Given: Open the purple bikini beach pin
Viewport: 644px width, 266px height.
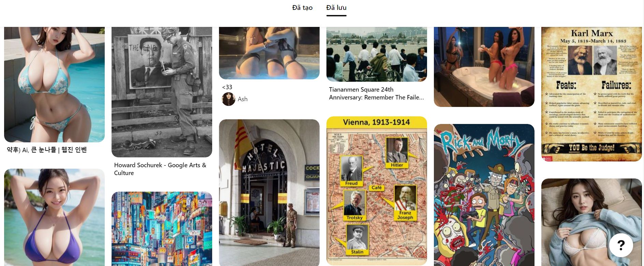Looking at the screenshot, I should [54, 217].
